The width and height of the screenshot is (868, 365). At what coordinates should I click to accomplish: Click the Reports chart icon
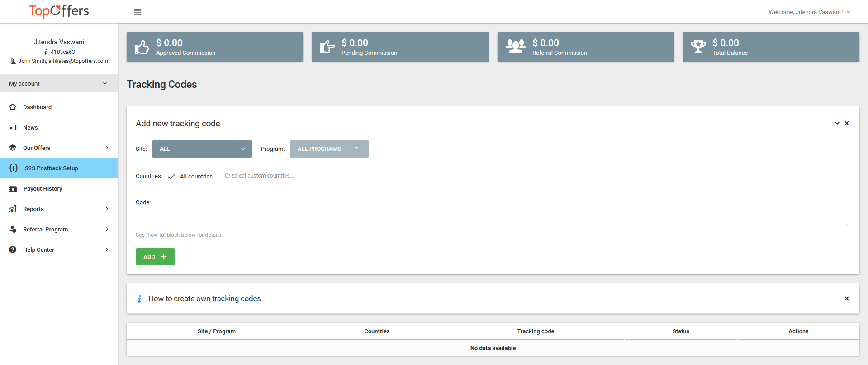(13, 209)
